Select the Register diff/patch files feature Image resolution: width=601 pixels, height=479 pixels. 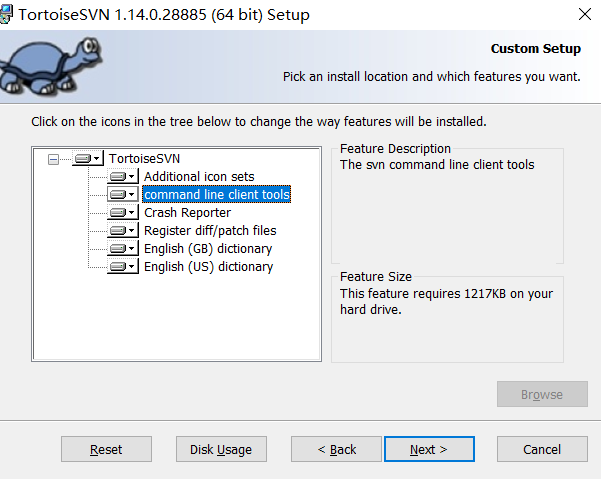pos(210,231)
